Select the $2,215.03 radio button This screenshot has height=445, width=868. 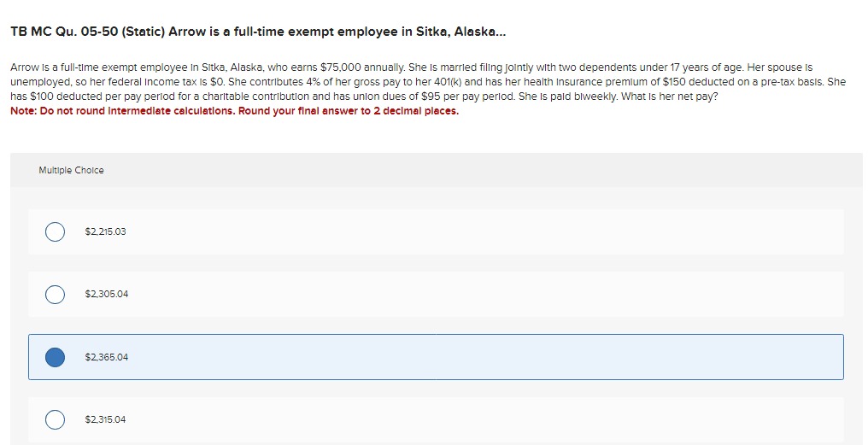55,231
